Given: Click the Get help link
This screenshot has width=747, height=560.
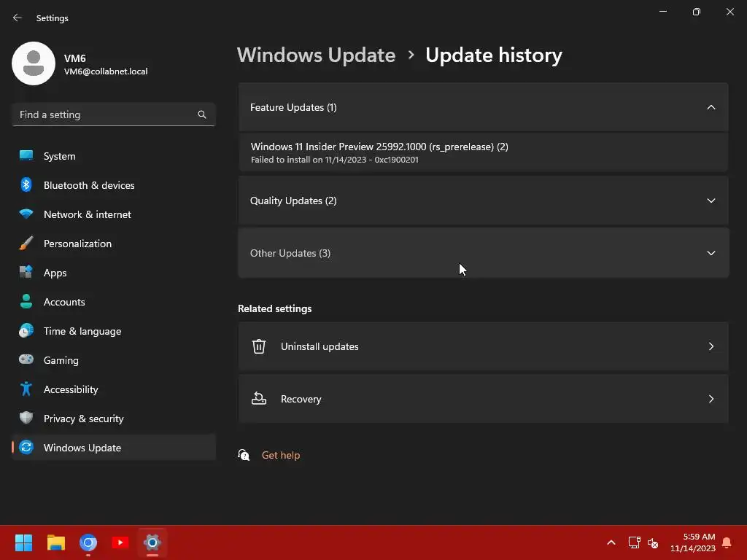Looking at the screenshot, I should [281, 455].
